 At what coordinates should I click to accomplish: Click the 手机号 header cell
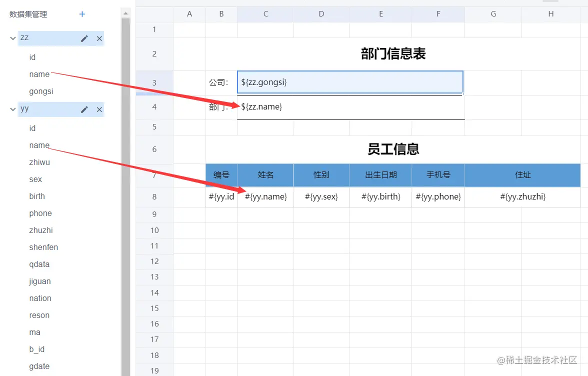tap(438, 175)
